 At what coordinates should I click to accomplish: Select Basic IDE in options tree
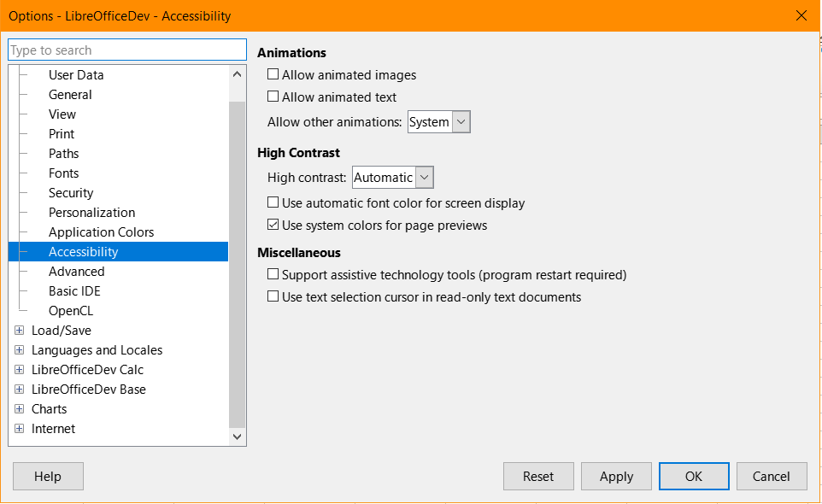[74, 291]
